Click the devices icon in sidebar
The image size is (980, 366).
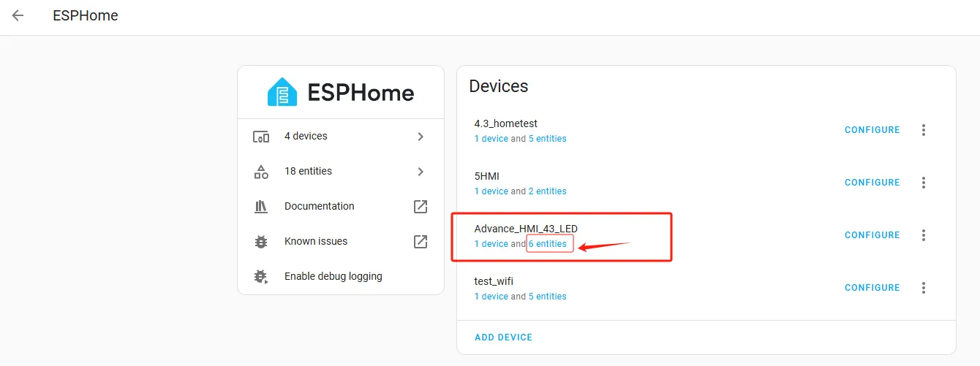tap(261, 137)
